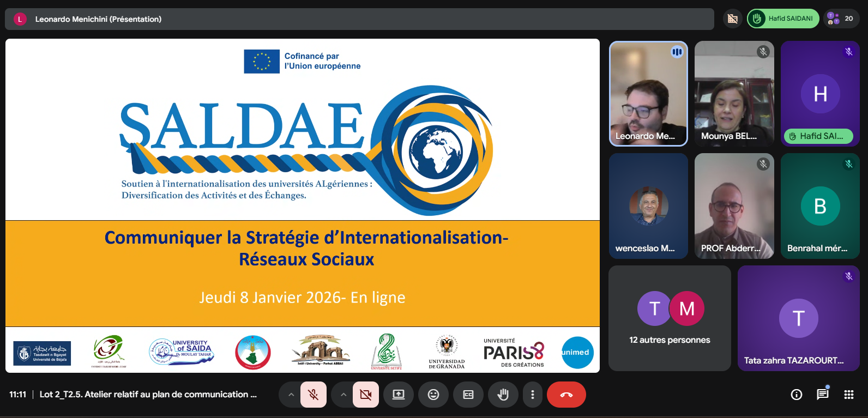Select Leonardo Menichini's video tile
Viewport: 868px width, 418px height.
(x=648, y=94)
